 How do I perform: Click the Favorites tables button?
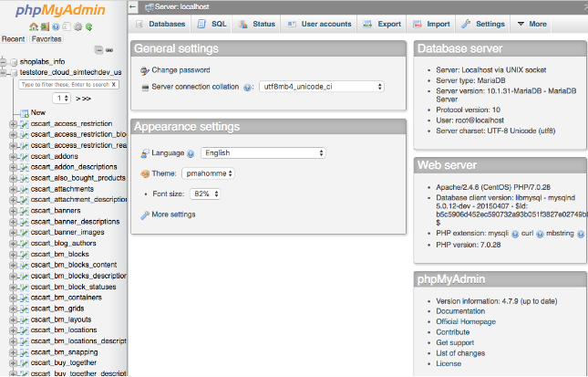pos(46,39)
